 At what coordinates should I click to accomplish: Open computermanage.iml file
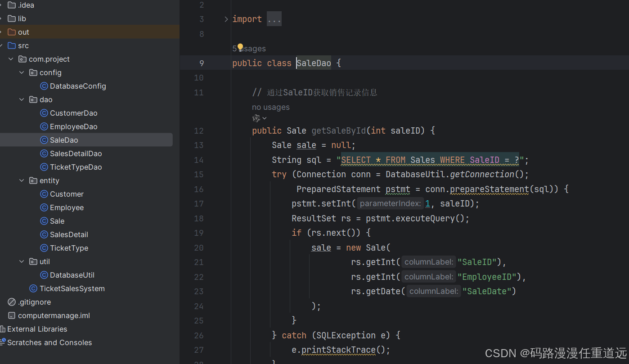click(x=54, y=315)
